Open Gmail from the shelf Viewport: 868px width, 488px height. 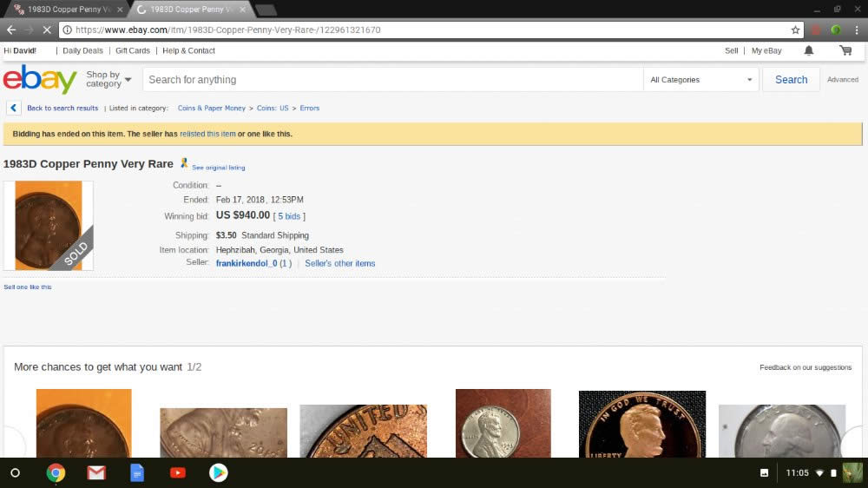[x=96, y=473]
